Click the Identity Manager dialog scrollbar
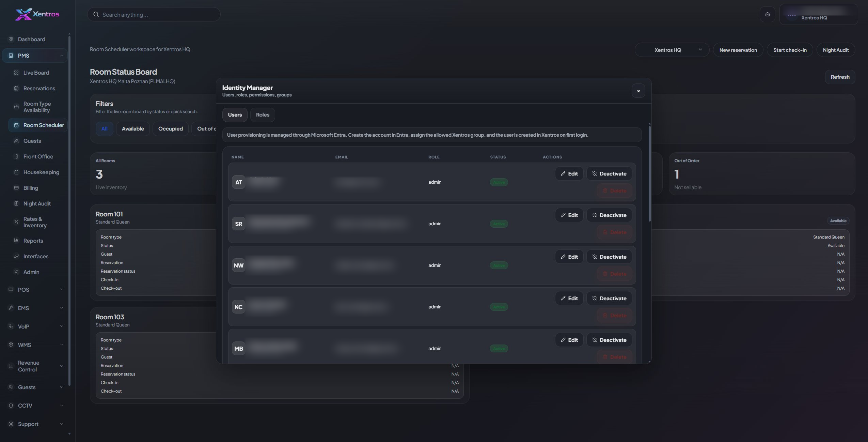This screenshot has height=442, width=868. tap(649, 174)
